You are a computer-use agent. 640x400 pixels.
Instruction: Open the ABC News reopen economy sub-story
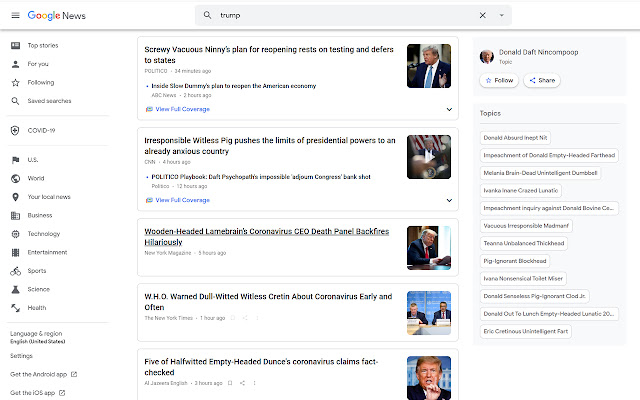pyautogui.click(x=233, y=86)
